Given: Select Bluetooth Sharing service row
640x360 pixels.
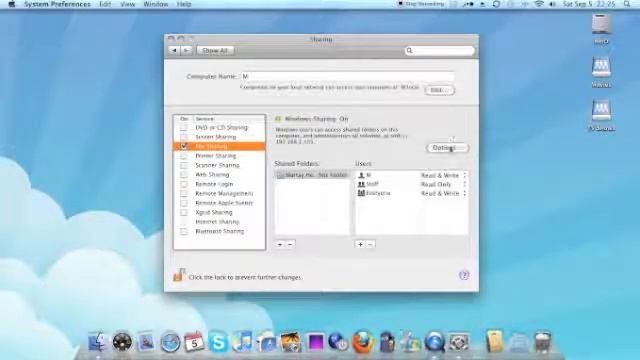Looking at the screenshot, I should (x=219, y=231).
